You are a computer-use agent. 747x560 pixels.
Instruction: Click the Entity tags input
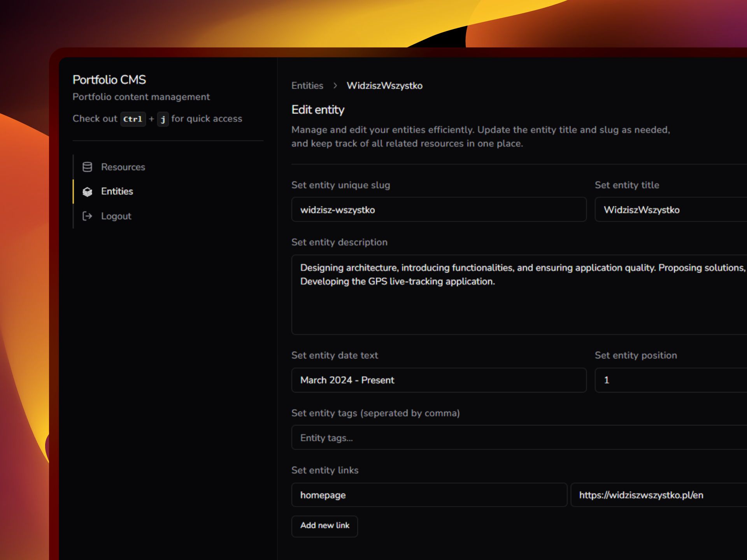(519, 437)
